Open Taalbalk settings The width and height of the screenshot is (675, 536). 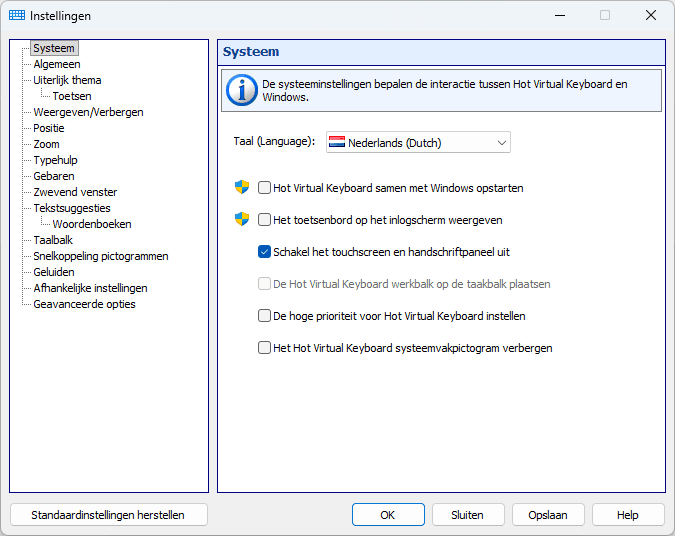tap(53, 240)
